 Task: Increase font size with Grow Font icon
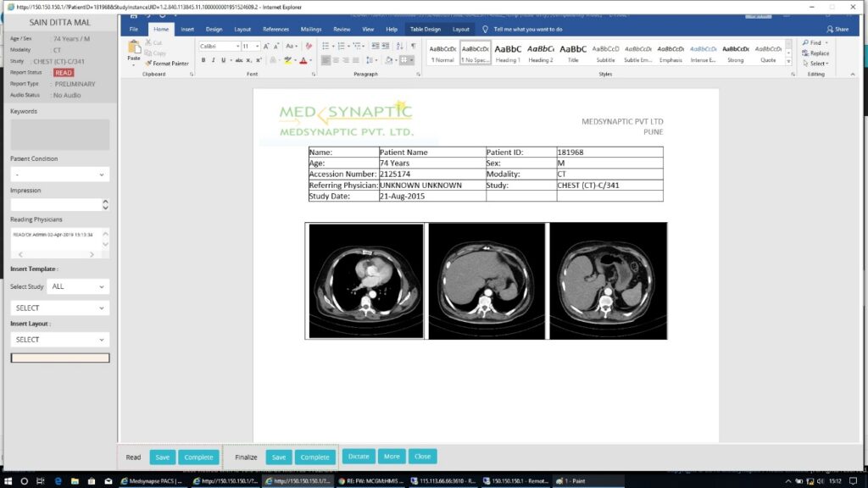coord(267,46)
